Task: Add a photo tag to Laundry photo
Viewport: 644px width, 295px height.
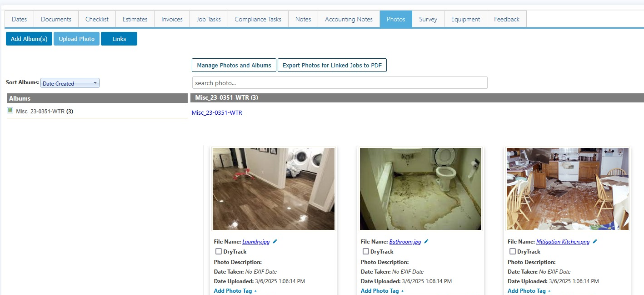Action: pos(235,291)
